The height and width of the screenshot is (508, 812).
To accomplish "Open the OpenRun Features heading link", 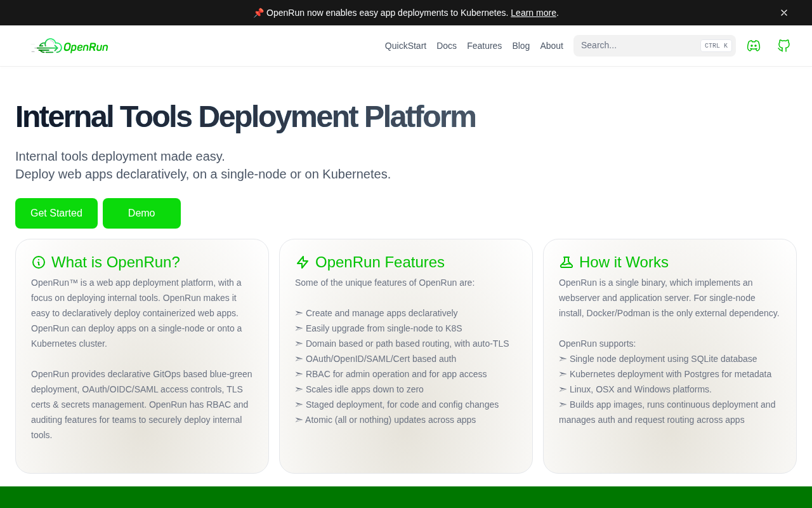I will pyautogui.click(x=379, y=262).
